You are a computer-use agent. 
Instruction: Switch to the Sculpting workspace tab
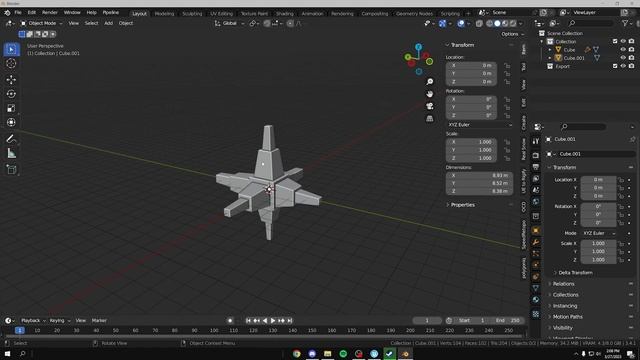point(192,13)
